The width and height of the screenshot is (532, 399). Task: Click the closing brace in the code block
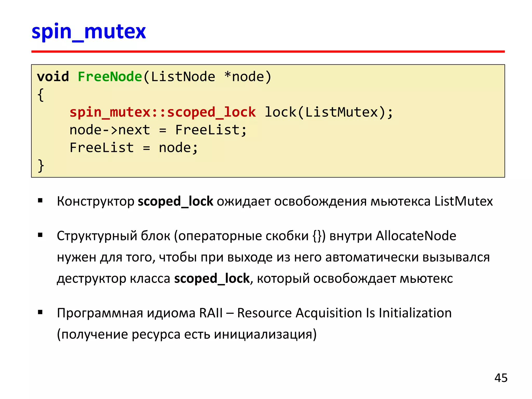click(x=41, y=166)
